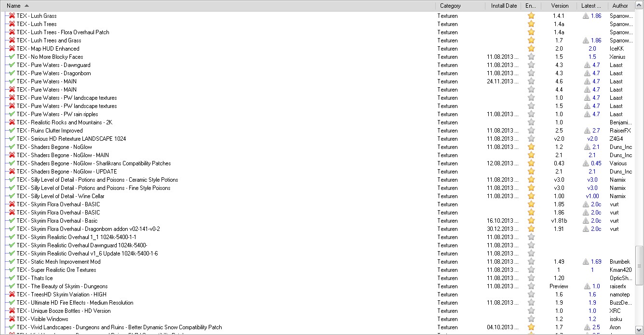Viewport: 644px width, 335px height.
Task: Open latest version 1.5 link for No More Blocky Faces
Action: (x=592, y=57)
